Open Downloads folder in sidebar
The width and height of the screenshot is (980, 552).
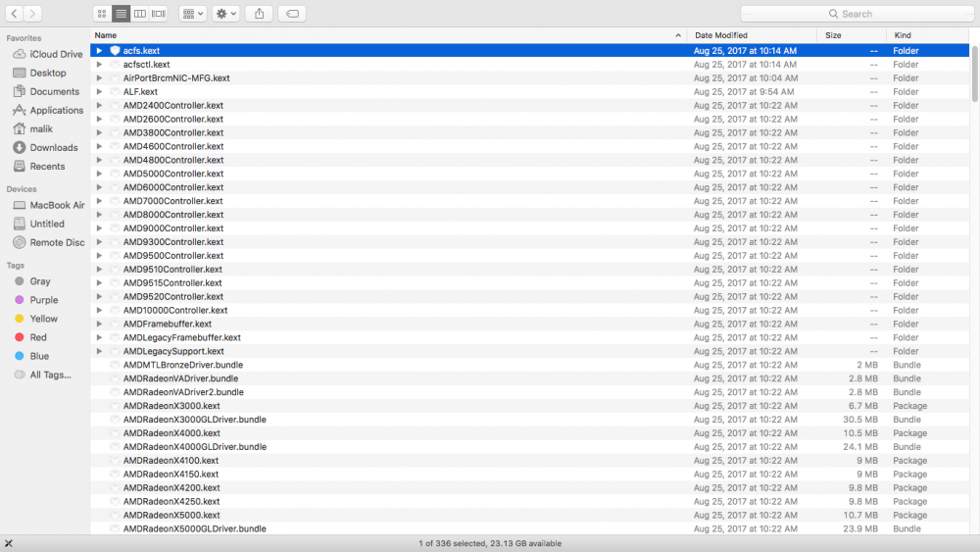(53, 148)
